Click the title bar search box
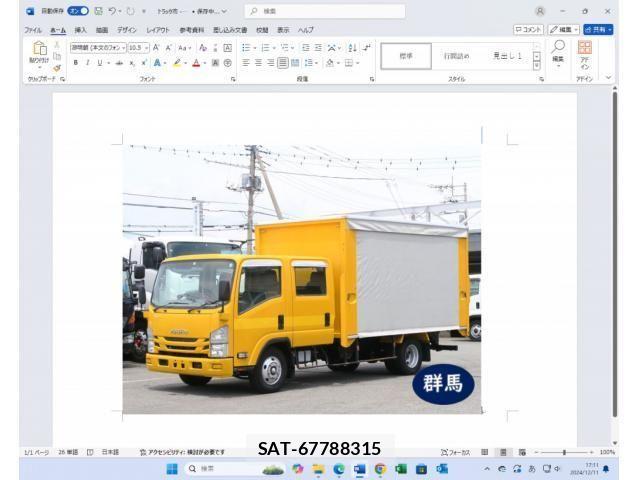Screen dimensions: 640x480 325,11
